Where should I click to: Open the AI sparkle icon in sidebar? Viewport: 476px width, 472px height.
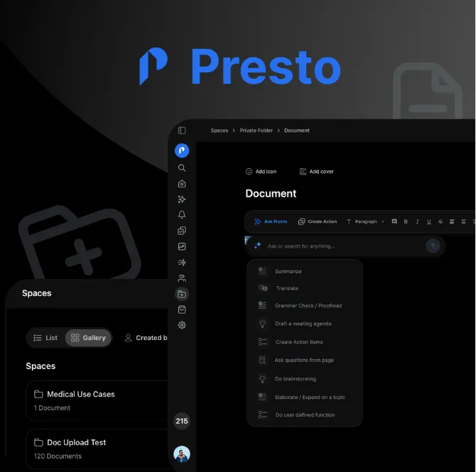(182, 199)
